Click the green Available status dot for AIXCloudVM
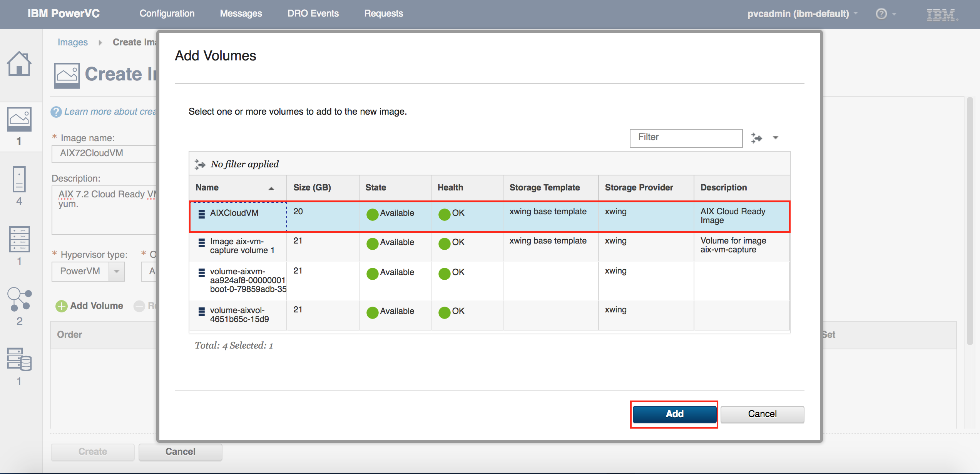Viewport: 980px width, 474px height. click(x=372, y=214)
